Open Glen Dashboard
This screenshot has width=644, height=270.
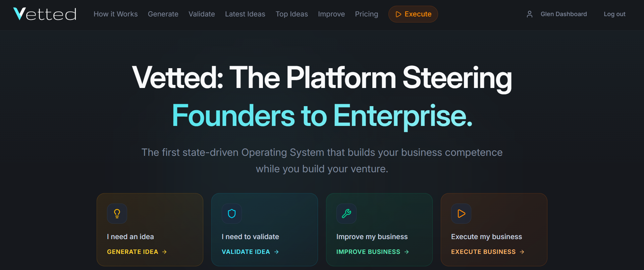click(x=563, y=14)
